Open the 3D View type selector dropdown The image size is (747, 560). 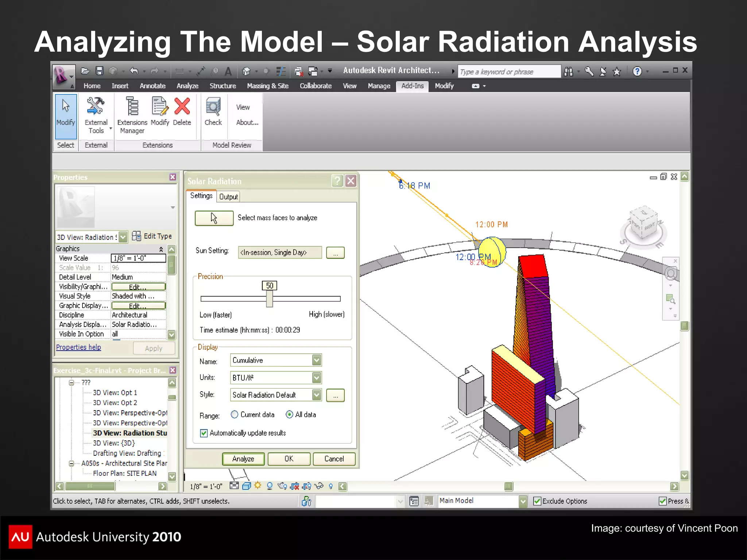point(123,237)
